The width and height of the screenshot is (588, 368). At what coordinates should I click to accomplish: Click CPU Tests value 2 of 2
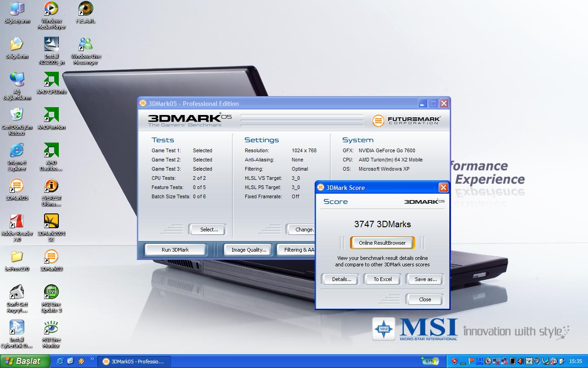(199, 178)
